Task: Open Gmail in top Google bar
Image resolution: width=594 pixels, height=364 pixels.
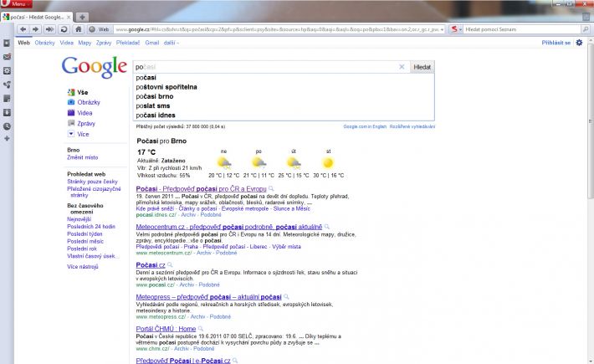Action: [152, 43]
